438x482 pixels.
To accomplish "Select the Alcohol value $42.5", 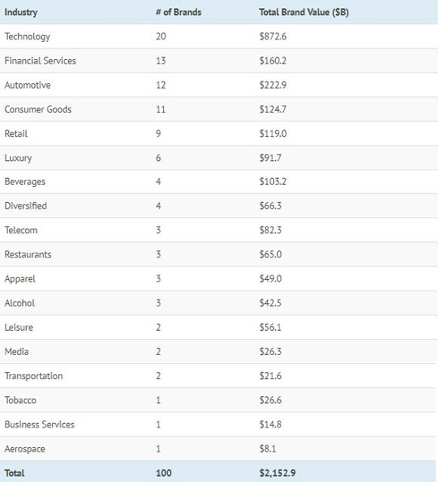I will (270, 303).
